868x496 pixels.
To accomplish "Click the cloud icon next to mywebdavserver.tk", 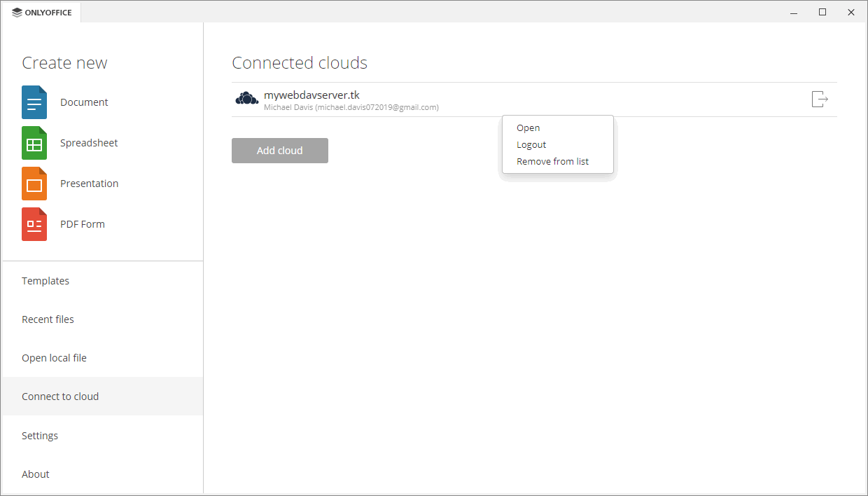I will (246, 98).
